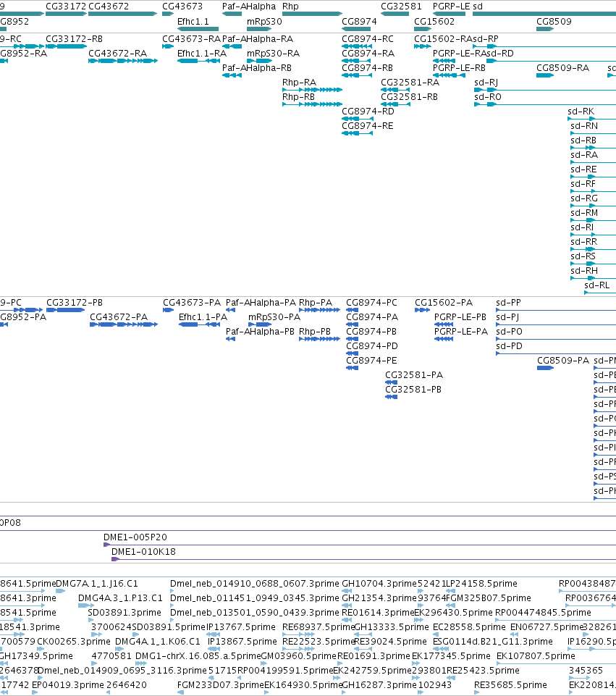
Task: Select transcript Paf-AHalpha-RA
Action: (x=258, y=39)
